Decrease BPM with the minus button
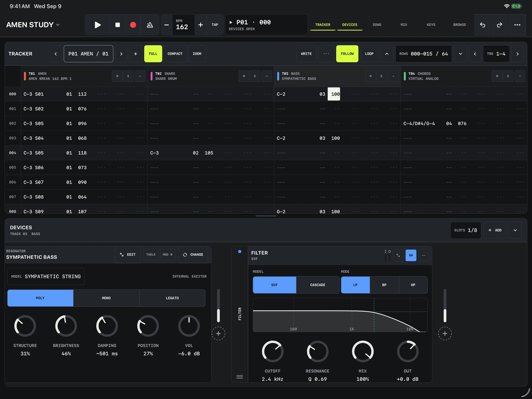 167,25
